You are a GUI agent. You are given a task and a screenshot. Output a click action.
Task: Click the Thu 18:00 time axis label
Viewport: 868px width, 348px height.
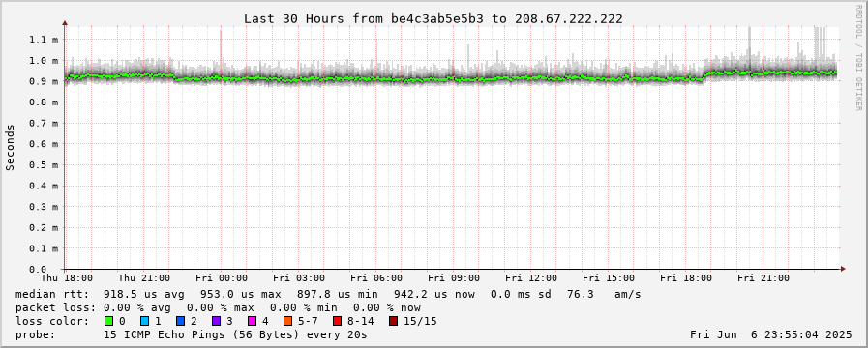pyautogui.click(x=67, y=278)
